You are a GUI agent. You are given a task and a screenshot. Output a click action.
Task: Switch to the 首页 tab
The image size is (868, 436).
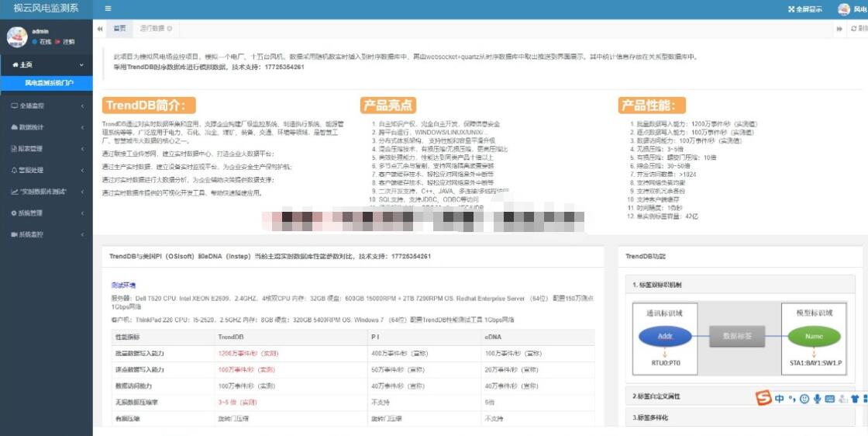pos(119,28)
